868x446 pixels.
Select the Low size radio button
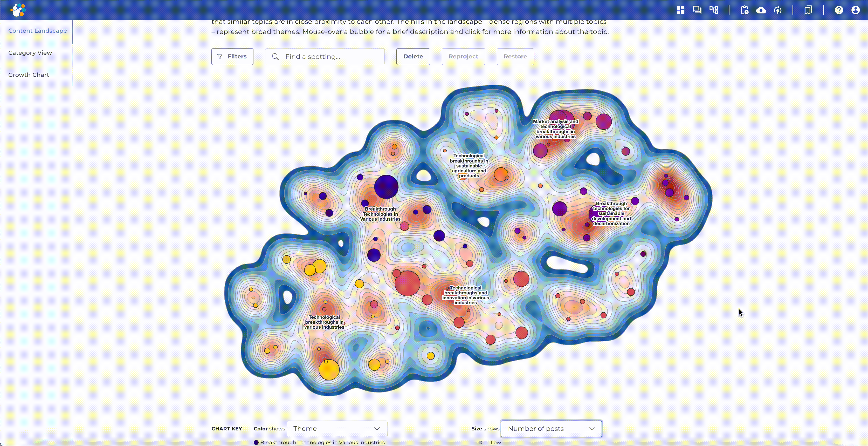click(x=480, y=442)
